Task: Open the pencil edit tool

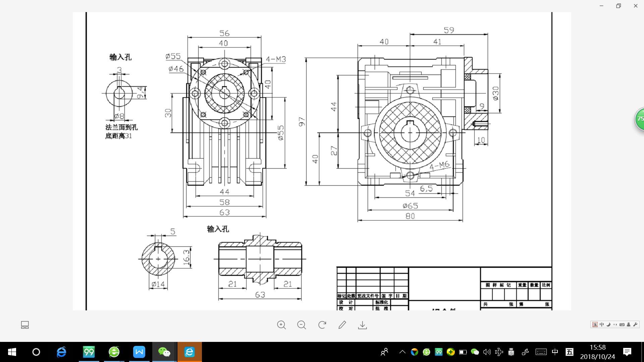Action: click(342, 325)
